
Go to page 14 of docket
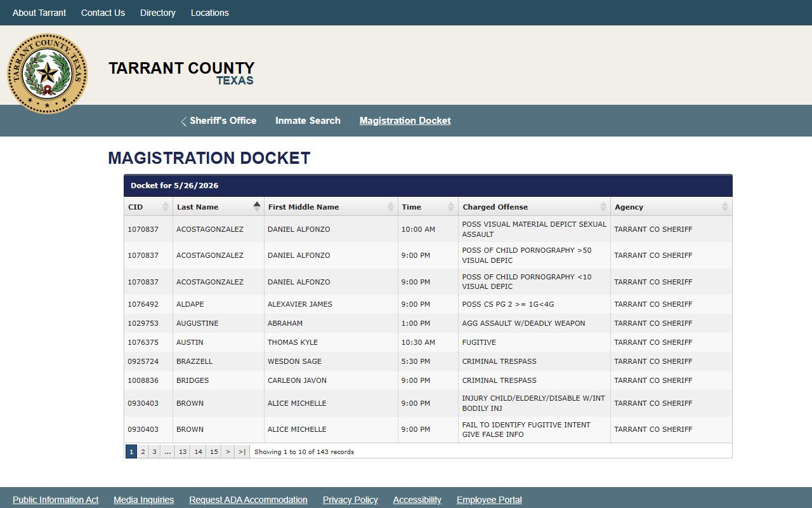[199, 451]
